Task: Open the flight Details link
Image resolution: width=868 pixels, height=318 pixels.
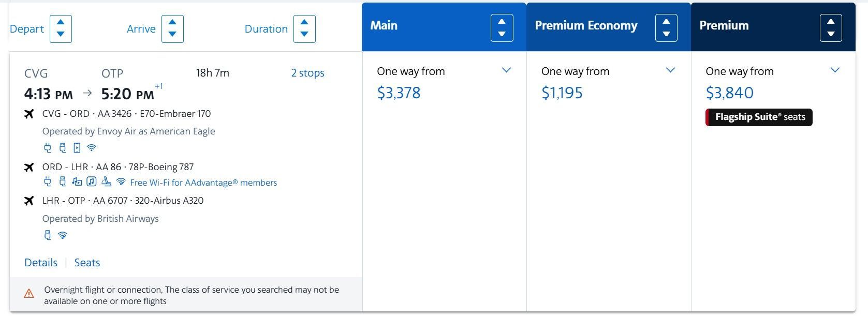Action: [41, 263]
